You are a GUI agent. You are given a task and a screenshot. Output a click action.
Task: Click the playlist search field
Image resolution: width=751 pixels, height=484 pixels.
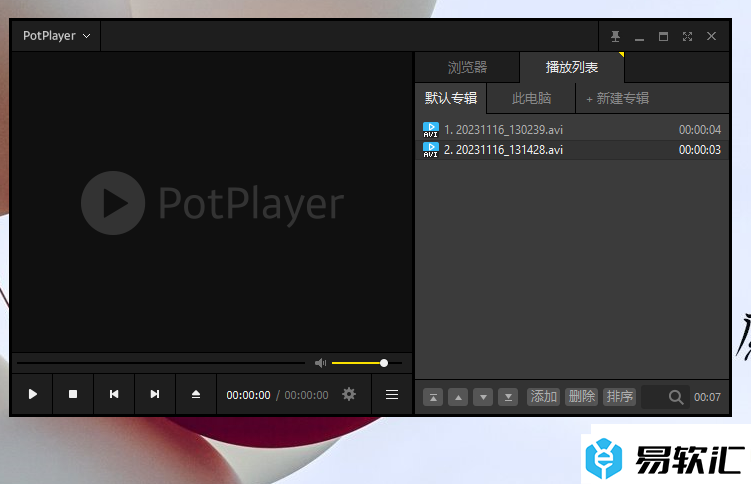665,397
